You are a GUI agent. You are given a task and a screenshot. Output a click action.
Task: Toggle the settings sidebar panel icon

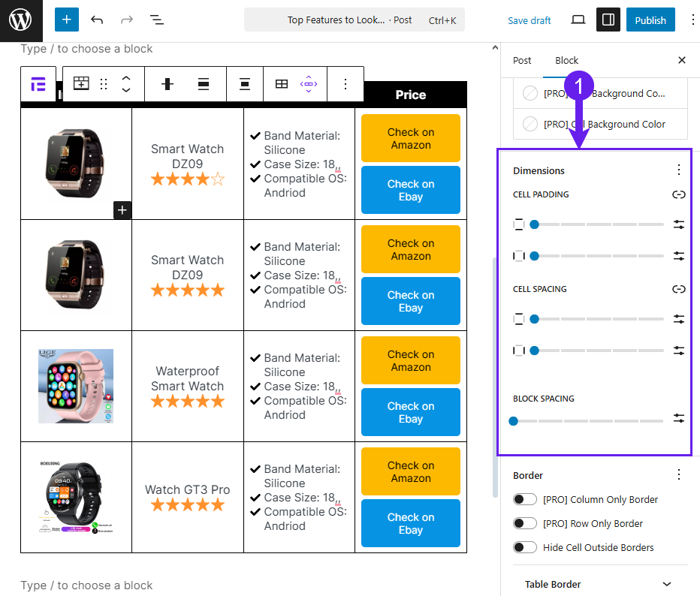[x=608, y=20]
